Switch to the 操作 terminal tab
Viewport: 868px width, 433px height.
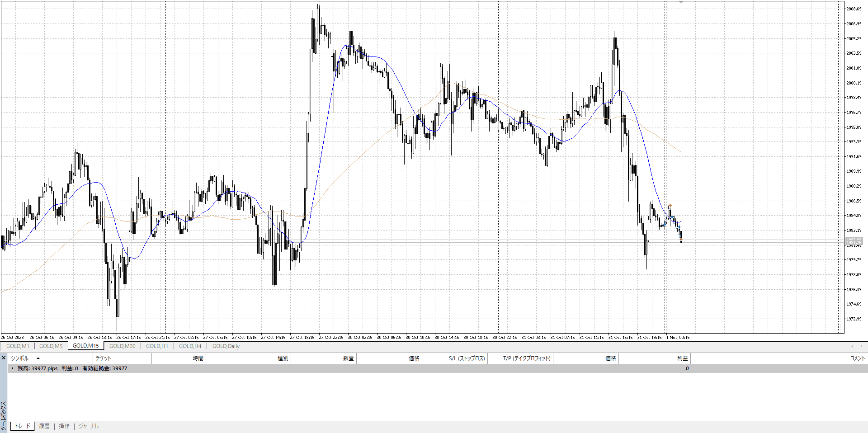click(64, 426)
